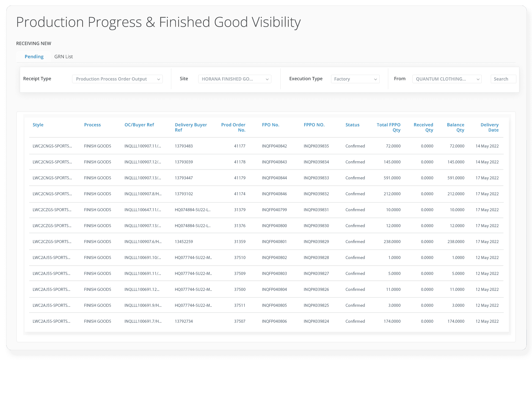Click delivery buyer ref 13452259
The width and height of the screenshot is (532, 412).
(x=184, y=242)
